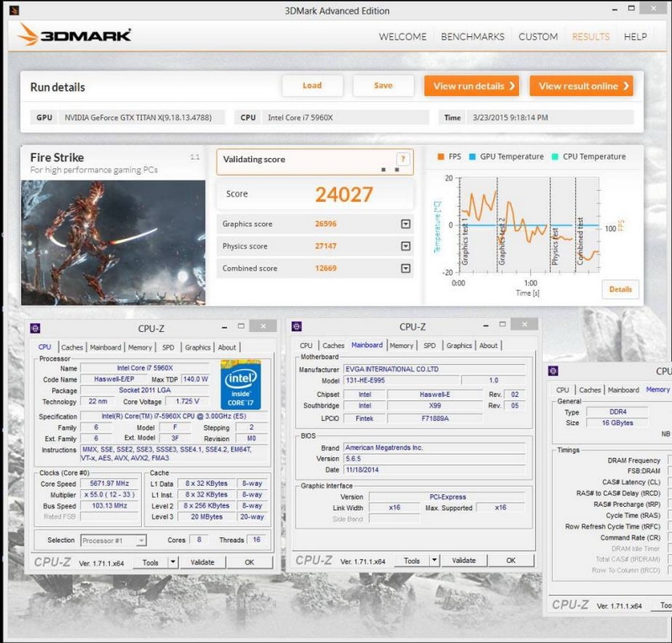672x643 pixels.
Task: Open Tools dropdown arrow in Mainboard window
Action: (434, 561)
